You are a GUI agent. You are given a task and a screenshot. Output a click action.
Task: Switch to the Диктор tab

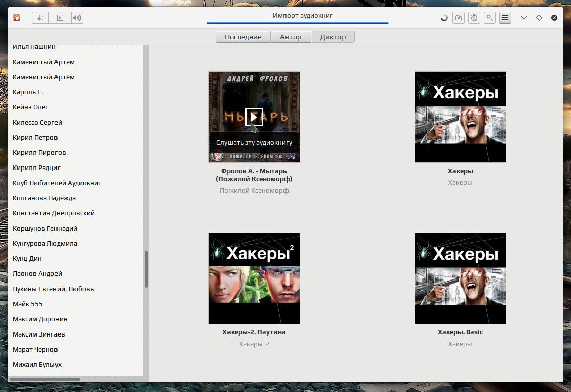coord(333,37)
